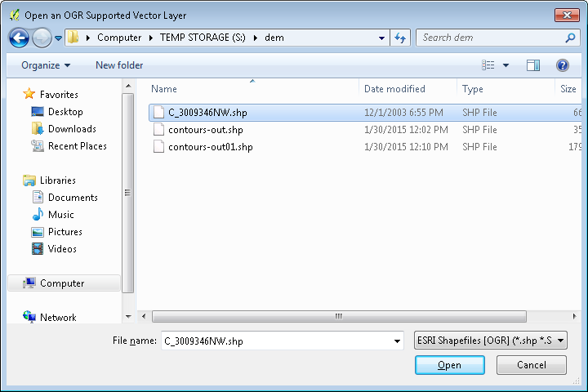Click horizontal scrollbar left arrow
This screenshot has height=392, width=588.
pyautogui.click(x=144, y=316)
